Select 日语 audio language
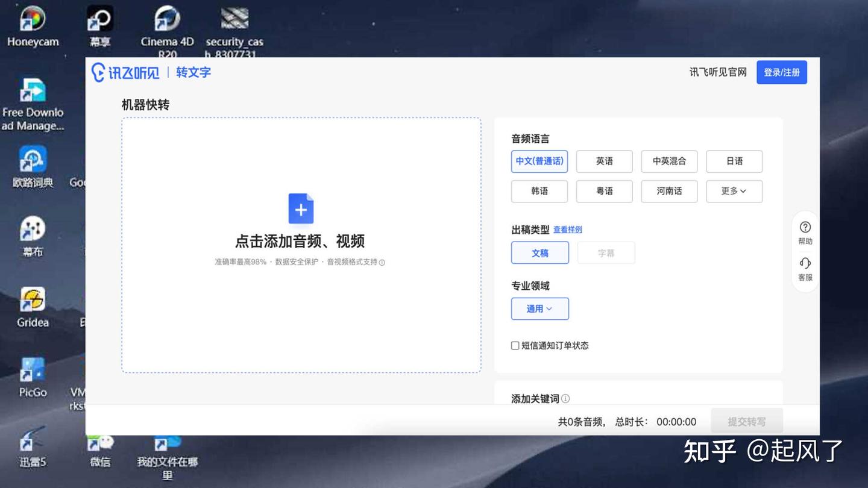Viewport: 868px width, 488px height. (x=734, y=161)
